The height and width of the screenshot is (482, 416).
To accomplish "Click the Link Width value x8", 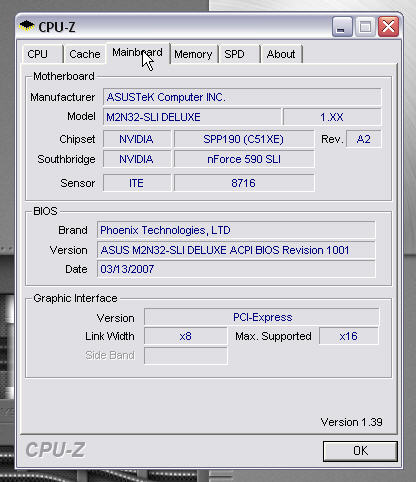I will pyautogui.click(x=186, y=336).
